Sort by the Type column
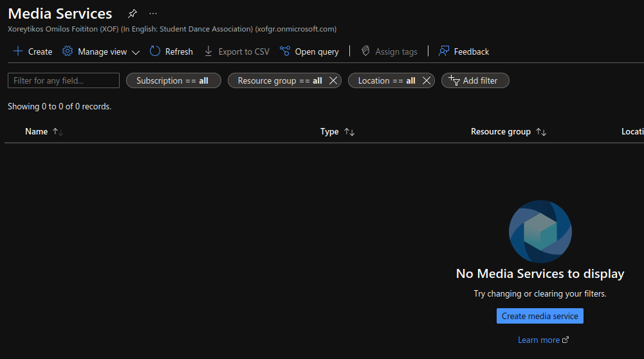 click(x=329, y=131)
